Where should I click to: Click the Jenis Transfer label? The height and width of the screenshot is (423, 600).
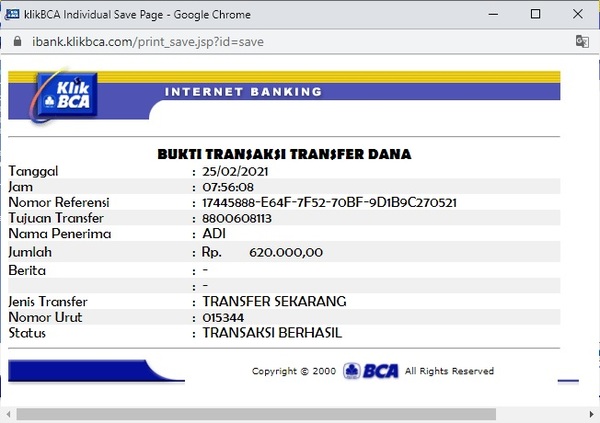(x=48, y=302)
